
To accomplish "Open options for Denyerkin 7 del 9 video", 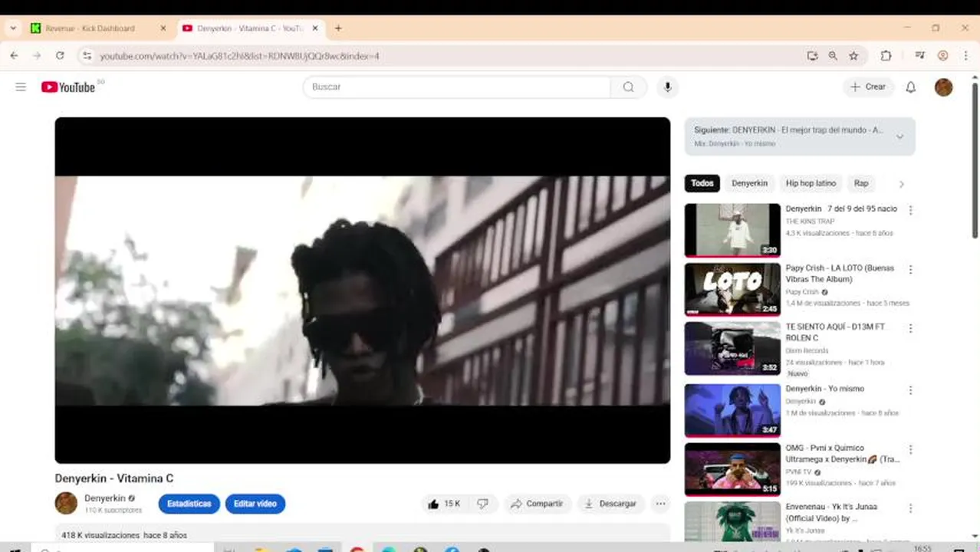I will point(910,210).
